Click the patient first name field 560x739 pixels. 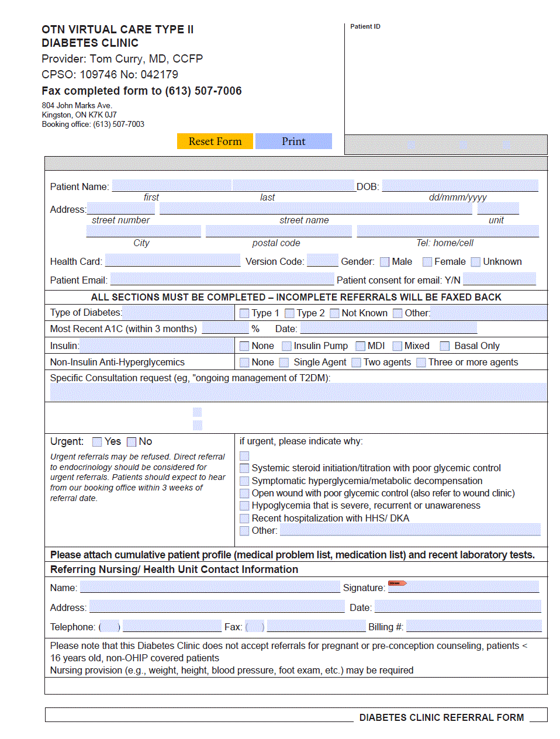coord(172,186)
